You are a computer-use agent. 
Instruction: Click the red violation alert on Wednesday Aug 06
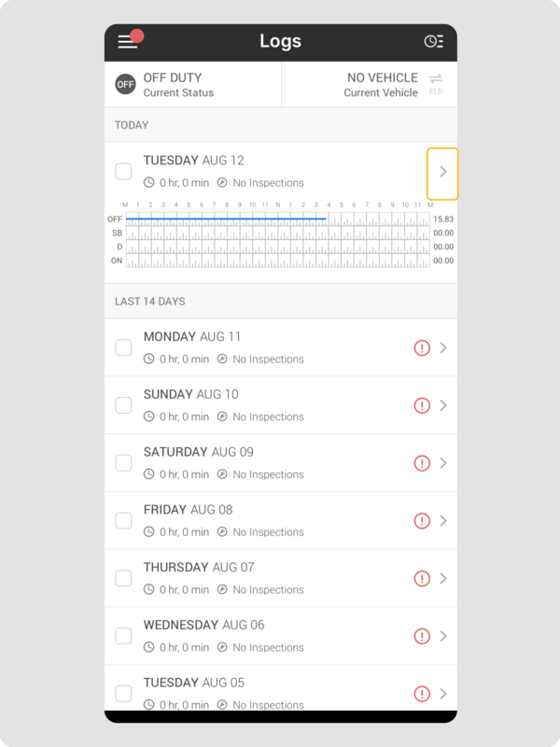point(422,636)
